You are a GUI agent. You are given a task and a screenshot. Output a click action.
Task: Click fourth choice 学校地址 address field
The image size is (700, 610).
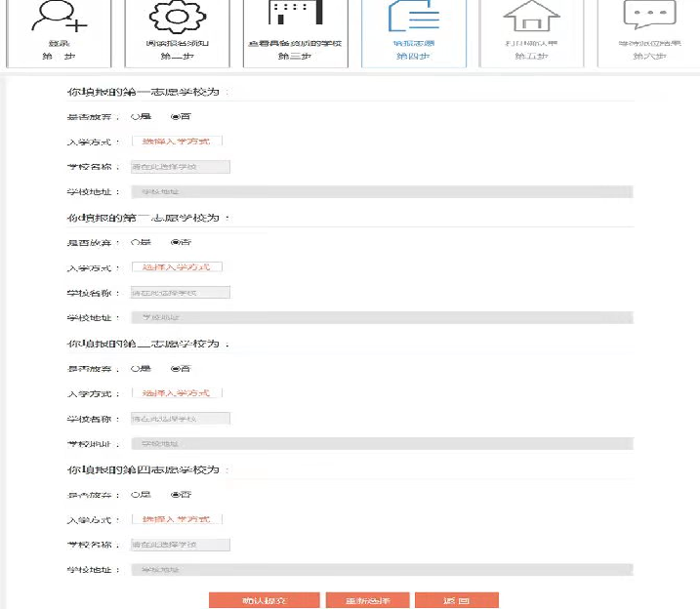click(382, 570)
